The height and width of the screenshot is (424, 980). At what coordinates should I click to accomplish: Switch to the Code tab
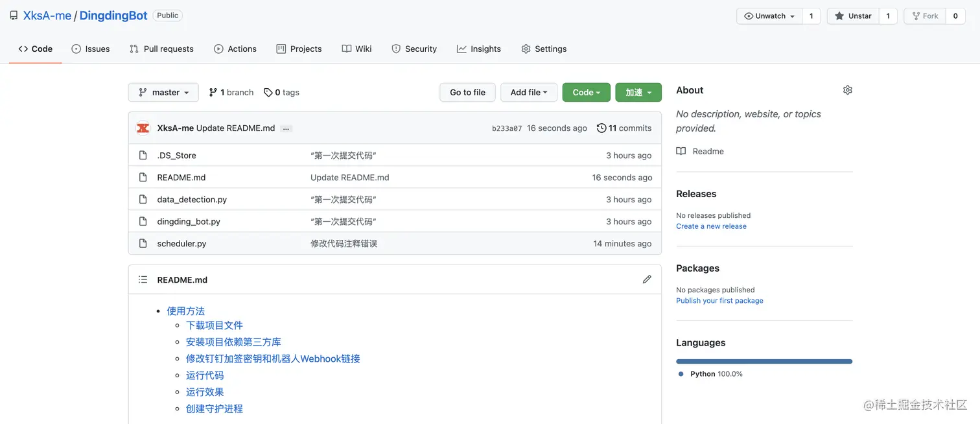tap(36, 49)
